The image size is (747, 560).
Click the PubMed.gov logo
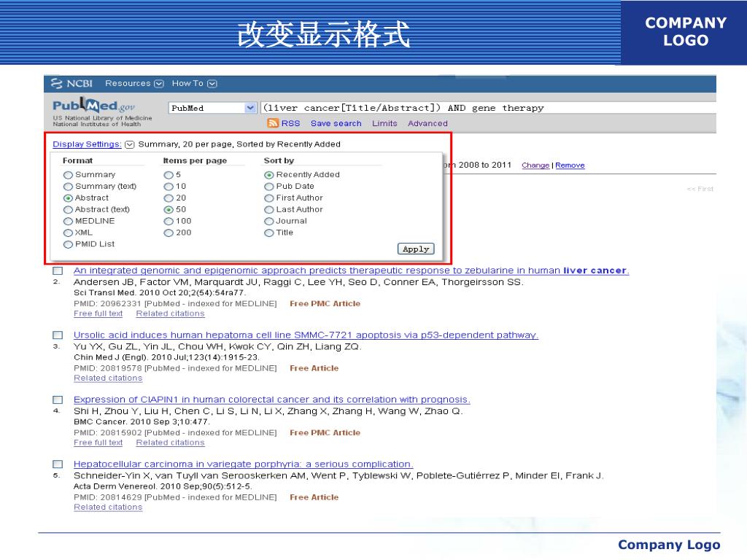94,105
